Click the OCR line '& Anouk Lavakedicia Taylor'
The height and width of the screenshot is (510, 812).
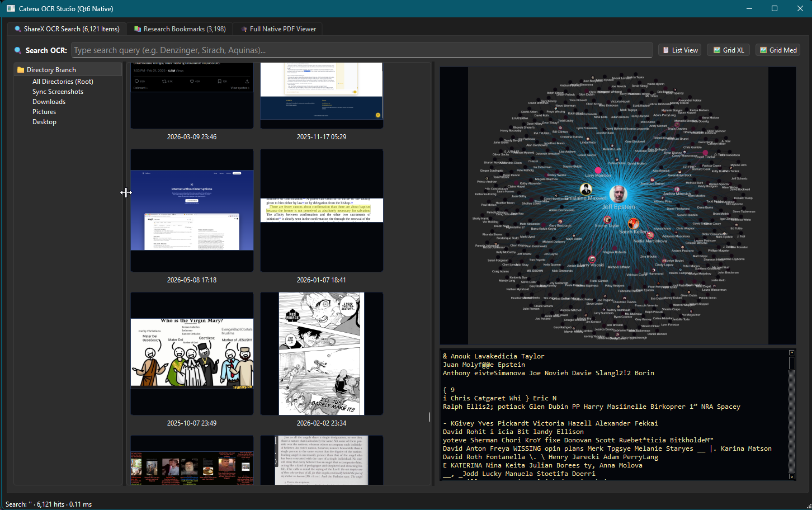tap(494, 356)
